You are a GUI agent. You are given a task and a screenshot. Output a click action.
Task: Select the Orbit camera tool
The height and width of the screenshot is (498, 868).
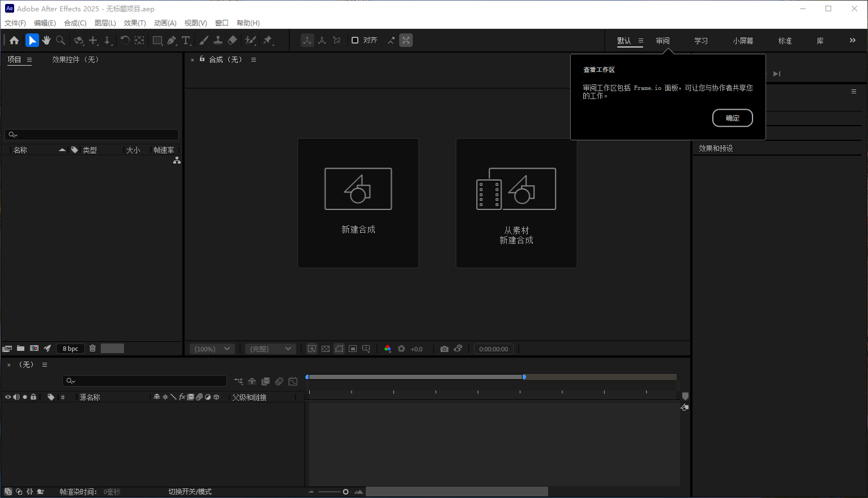79,40
